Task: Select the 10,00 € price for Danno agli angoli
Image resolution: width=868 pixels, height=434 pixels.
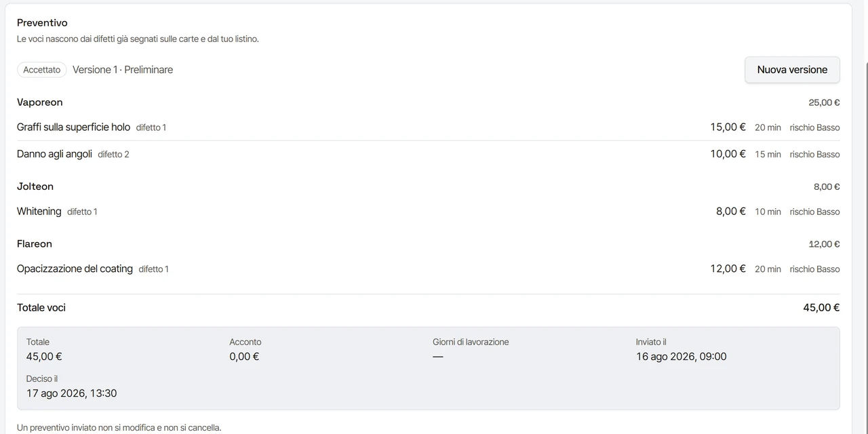Action: coord(728,154)
